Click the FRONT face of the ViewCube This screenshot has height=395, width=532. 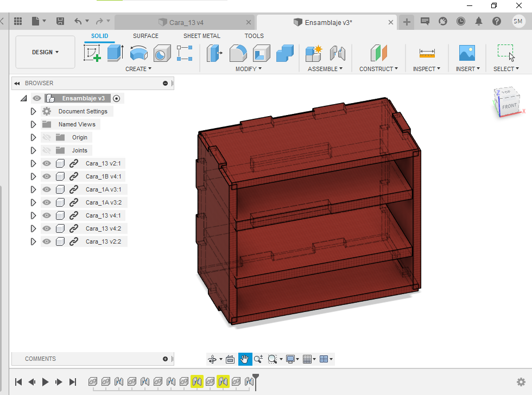509,106
